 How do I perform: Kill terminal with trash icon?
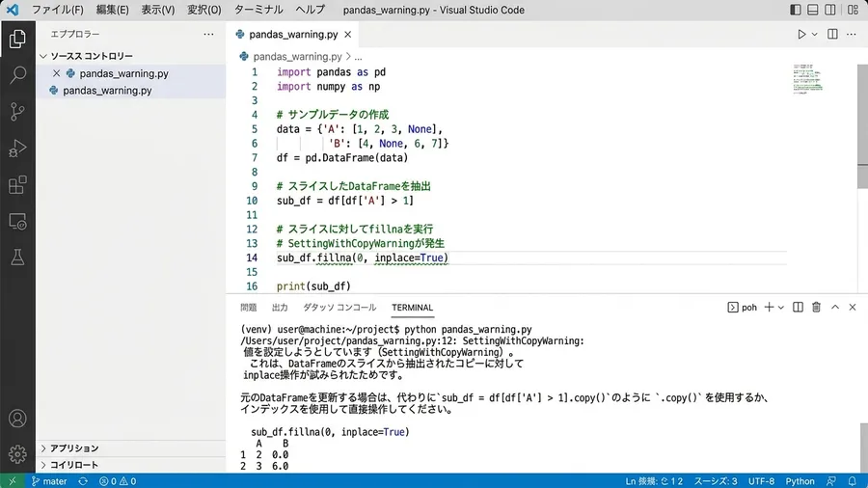(816, 307)
